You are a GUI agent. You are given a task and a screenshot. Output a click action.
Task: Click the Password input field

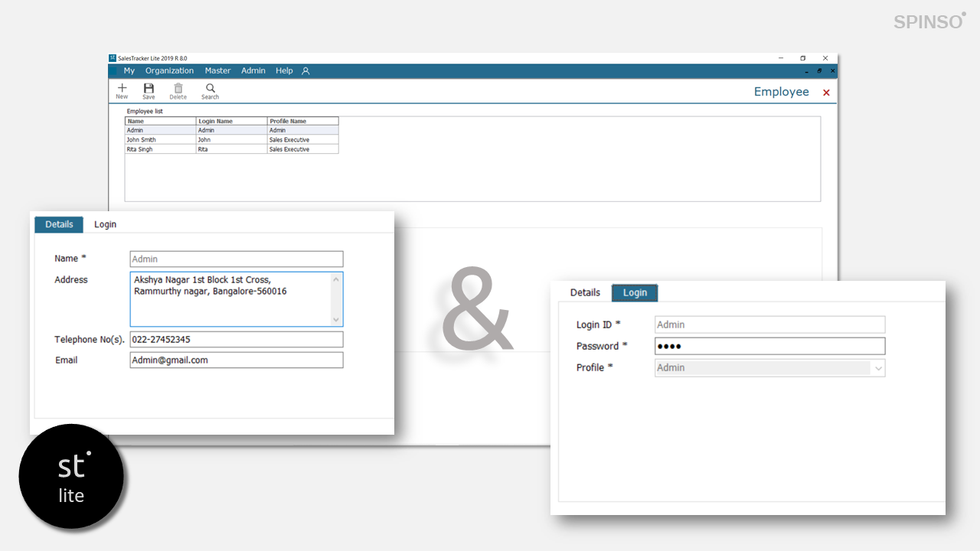point(769,346)
